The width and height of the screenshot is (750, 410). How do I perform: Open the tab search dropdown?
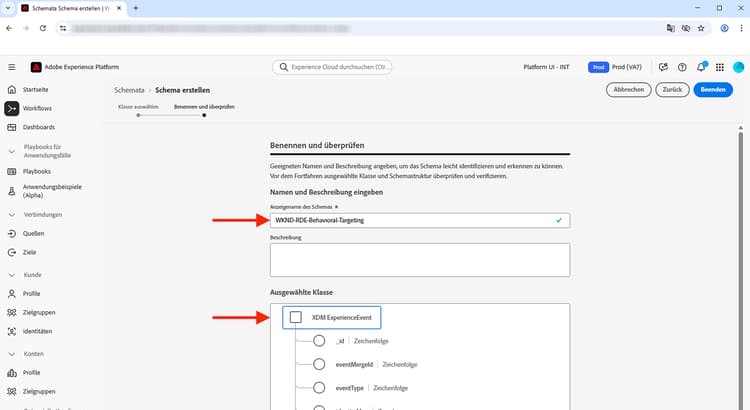8,8
